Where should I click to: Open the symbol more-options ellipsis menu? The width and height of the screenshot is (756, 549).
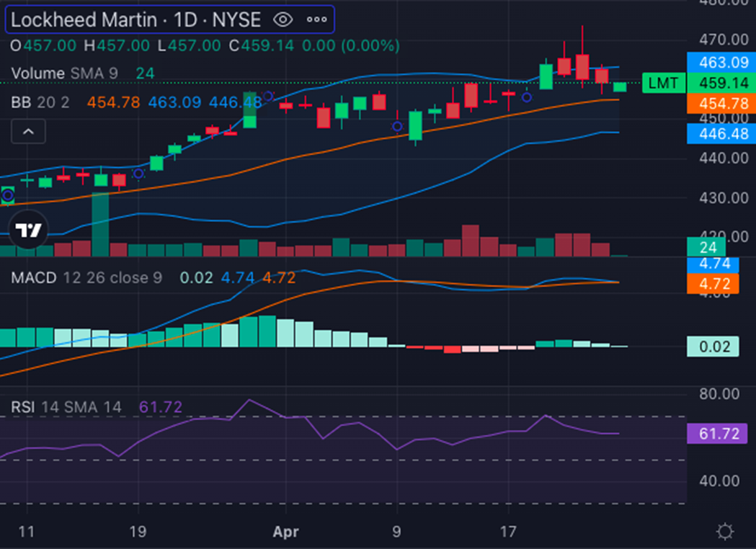pos(316,20)
